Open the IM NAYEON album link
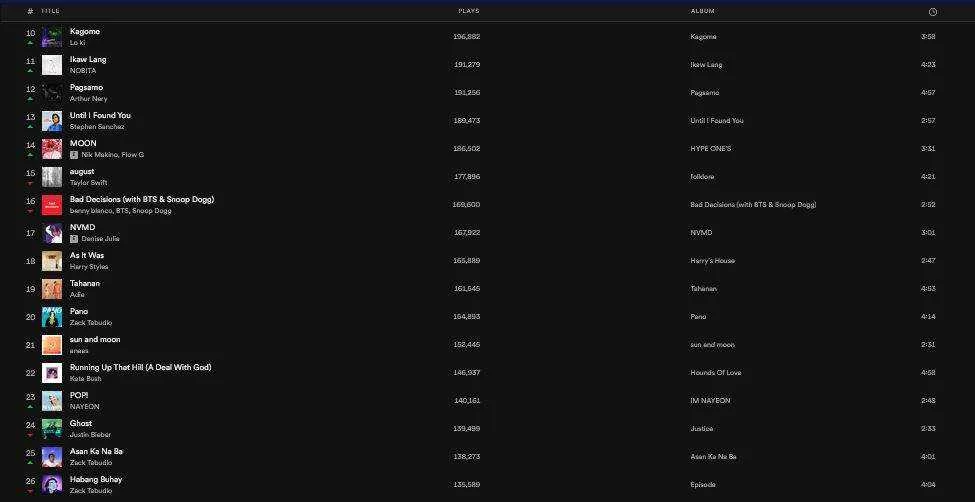The width and height of the screenshot is (975, 502). click(x=710, y=401)
